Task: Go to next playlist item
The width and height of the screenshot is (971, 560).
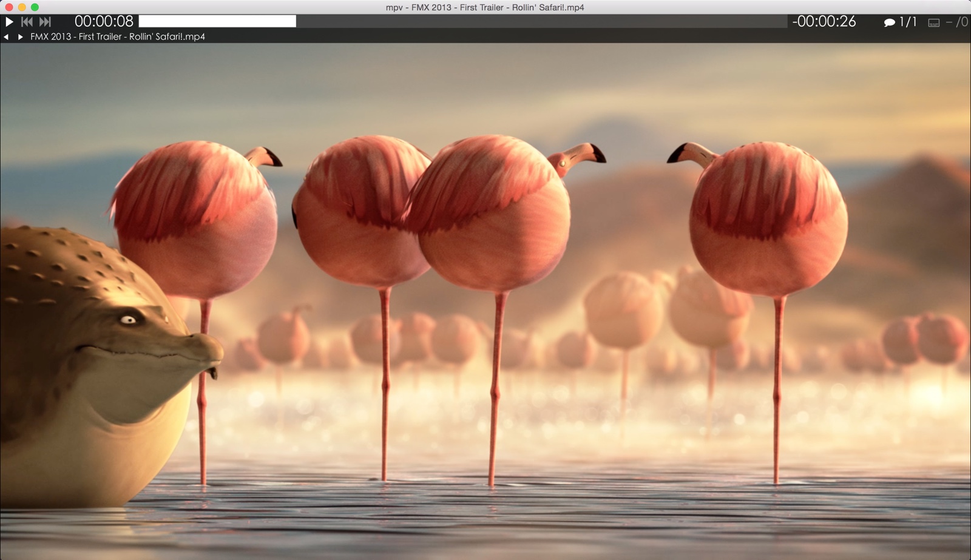Action: (20, 37)
